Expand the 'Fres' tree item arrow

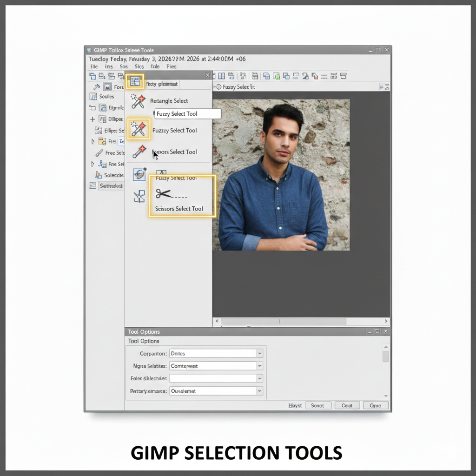pos(93,141)
